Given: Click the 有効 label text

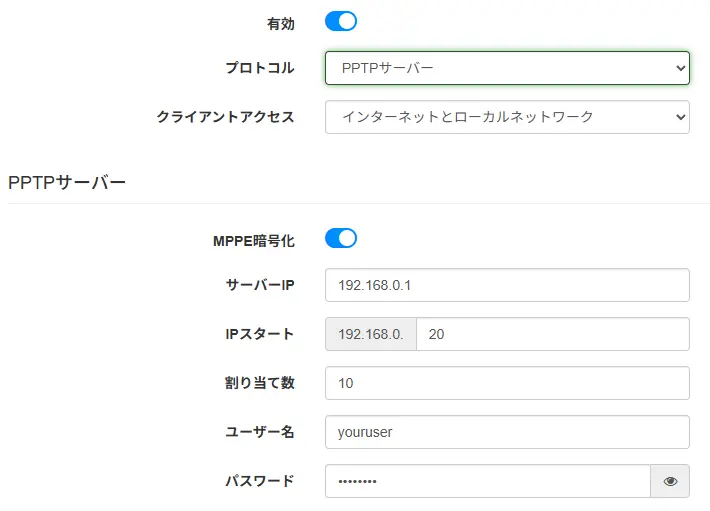Looking at the screenshot, I should click(281, 24).
